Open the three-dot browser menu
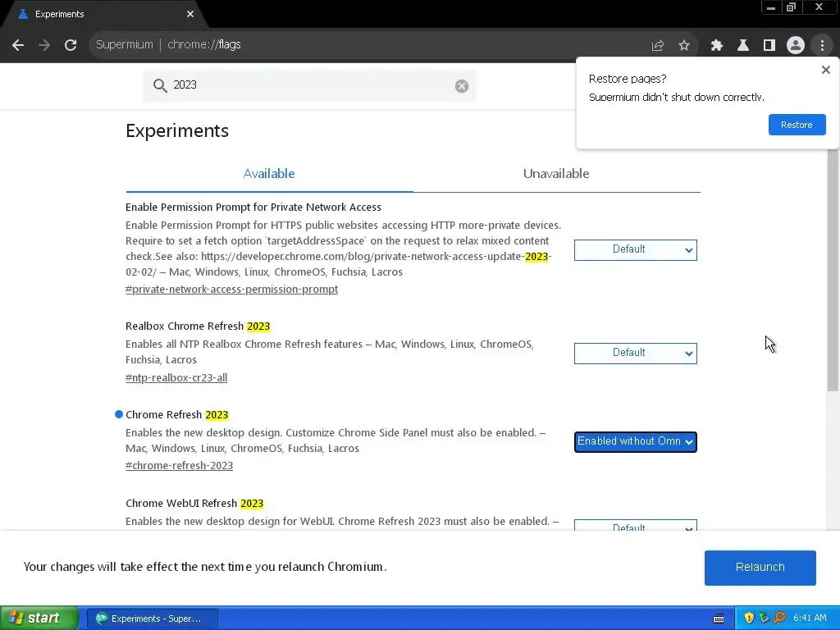The width and height of the screenshot is (840, 630). coord(822,46)
